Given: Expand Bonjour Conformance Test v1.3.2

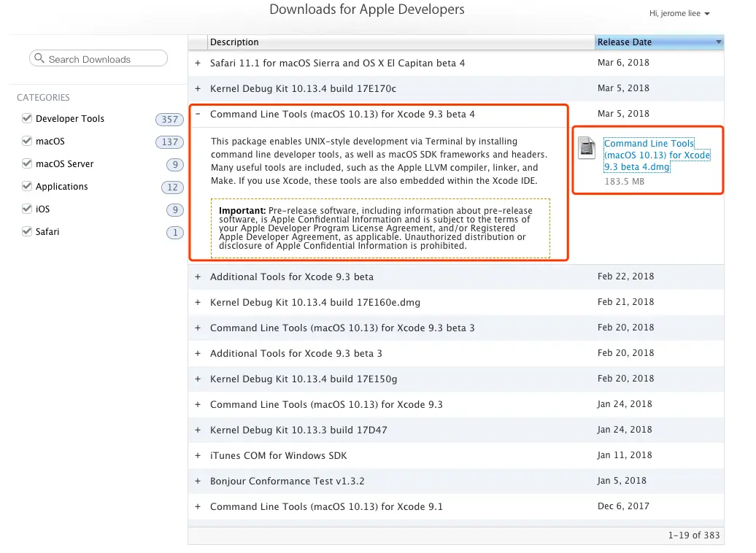Looking at the screenshot, I should coord(198,482).
